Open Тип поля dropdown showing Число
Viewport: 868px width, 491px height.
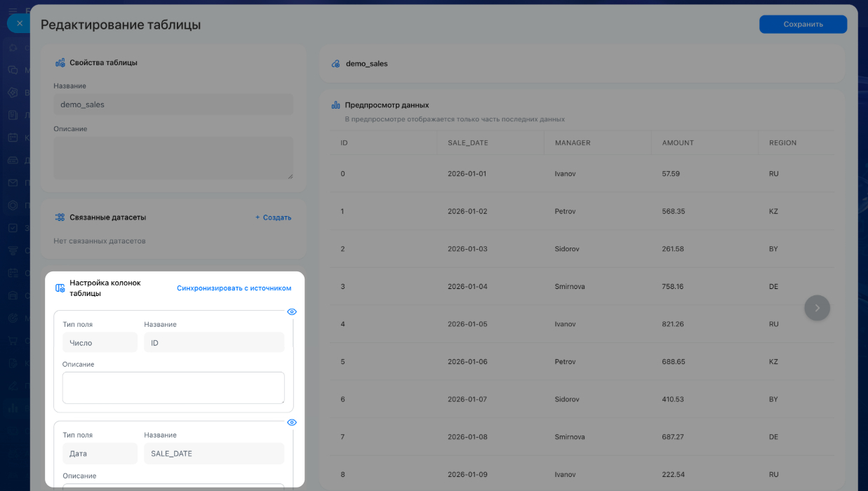click(100, 343)
